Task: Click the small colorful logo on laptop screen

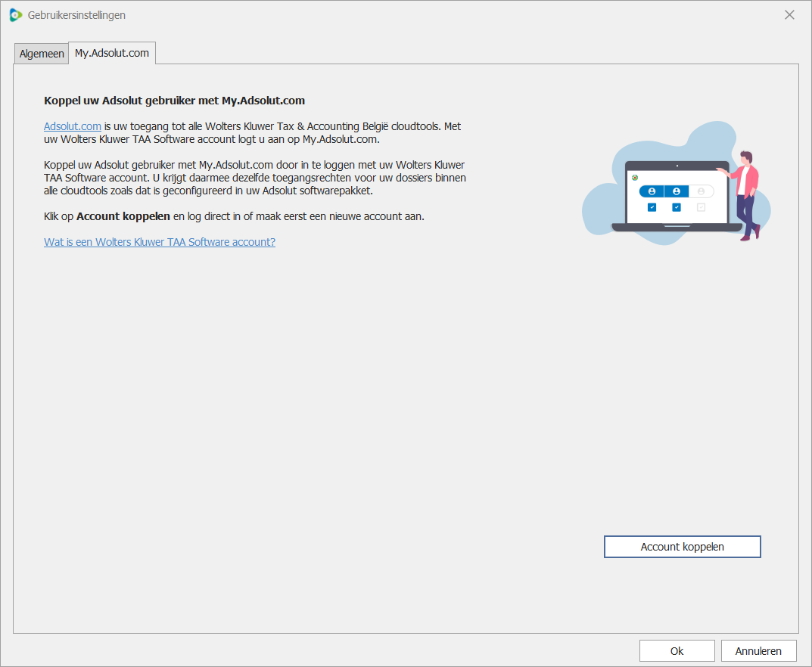Action: pos(634,178)
